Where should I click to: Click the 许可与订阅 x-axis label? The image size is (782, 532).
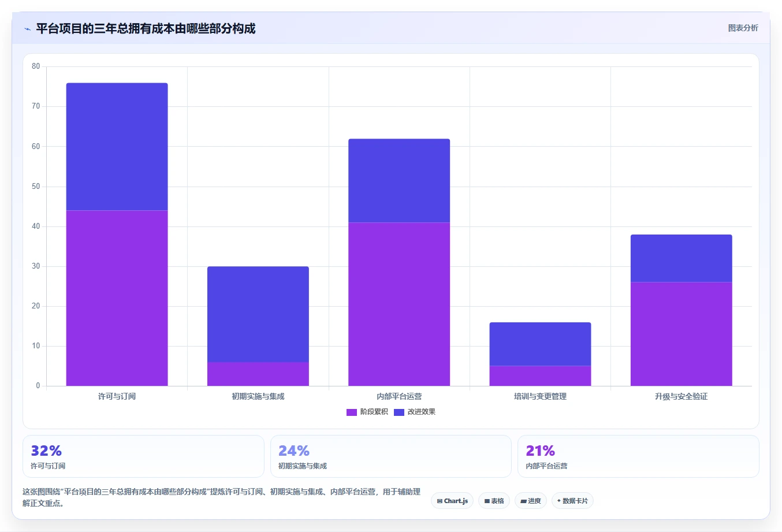click(117, 396)
